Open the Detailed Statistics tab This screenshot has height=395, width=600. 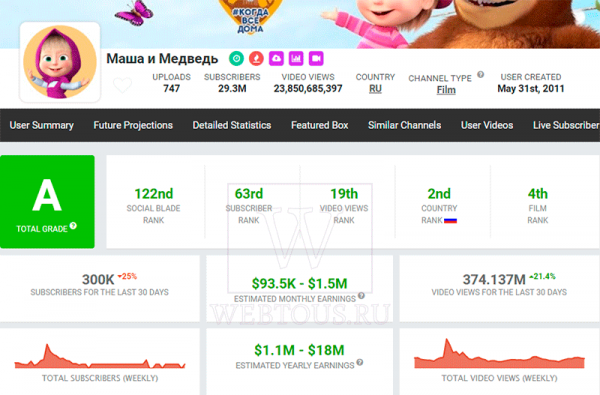click(x=232, y=125)
